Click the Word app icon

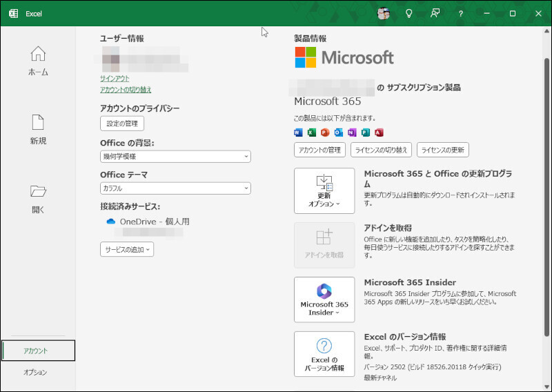pyautogui.click(x=298, y=133)
